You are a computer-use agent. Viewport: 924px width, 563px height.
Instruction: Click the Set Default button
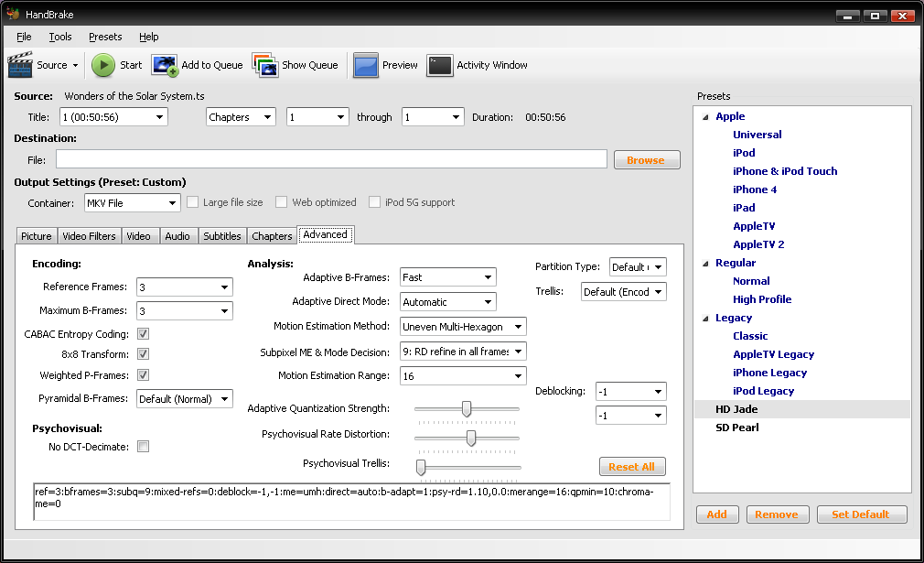coord(861,514)
